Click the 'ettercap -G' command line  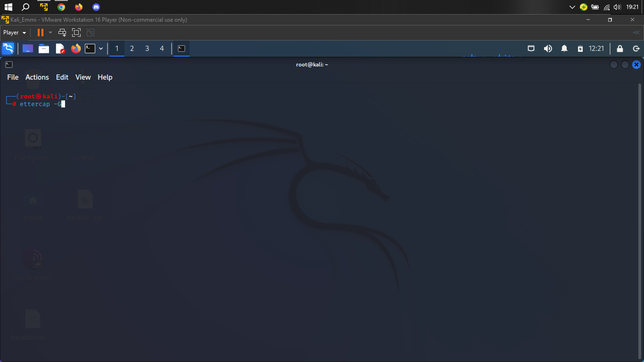[41, 104]
